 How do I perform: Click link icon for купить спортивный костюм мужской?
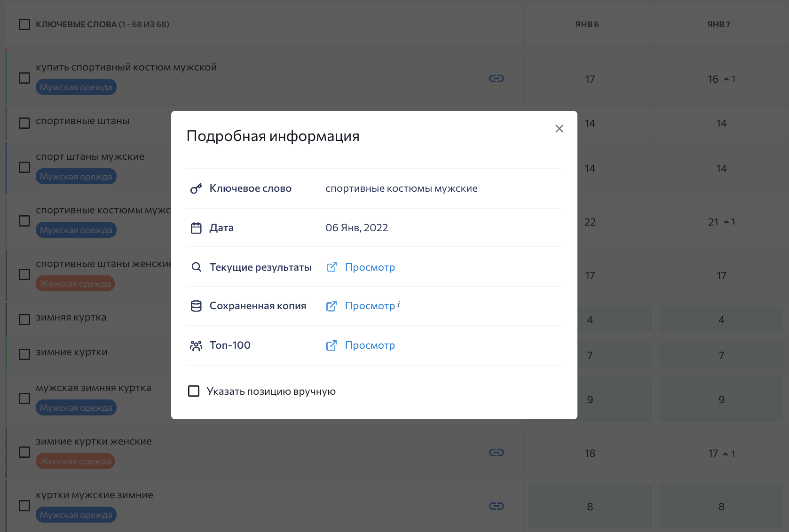click(x=497, y=78)
